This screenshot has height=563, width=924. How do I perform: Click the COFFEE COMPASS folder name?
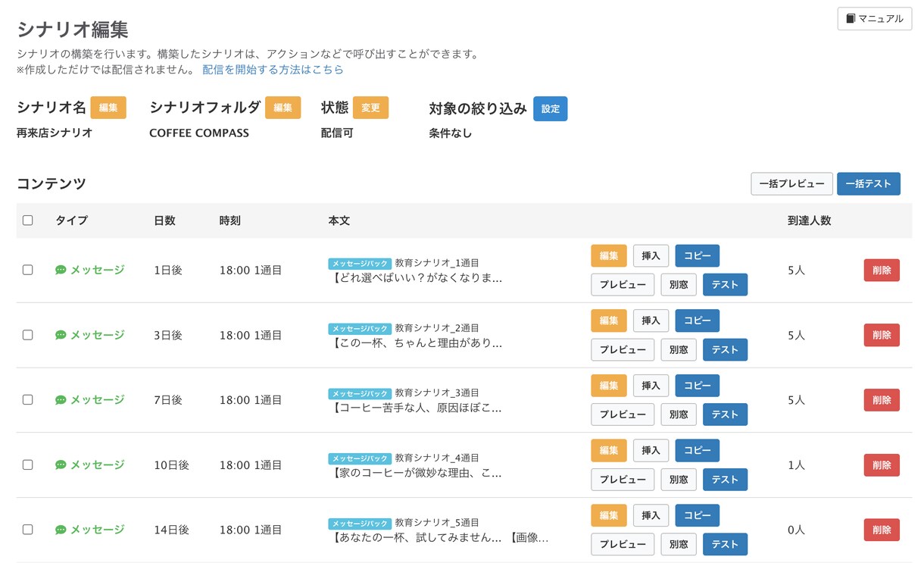[199, 133]
